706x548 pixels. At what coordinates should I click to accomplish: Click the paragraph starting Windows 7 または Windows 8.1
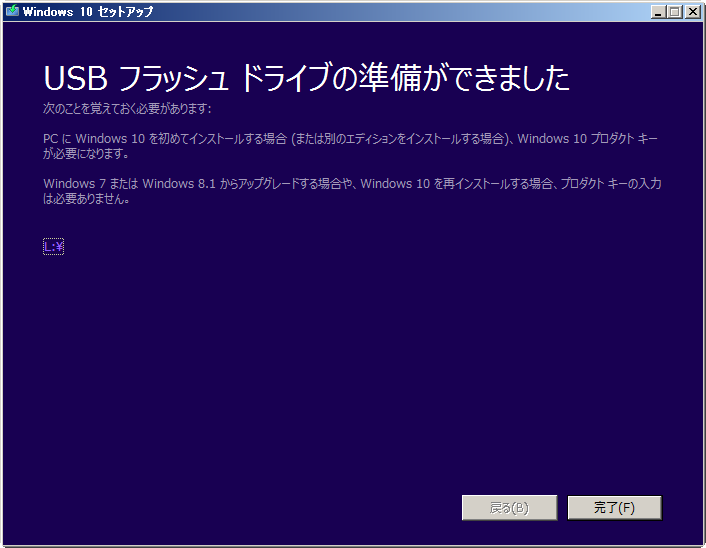point(352,191)
